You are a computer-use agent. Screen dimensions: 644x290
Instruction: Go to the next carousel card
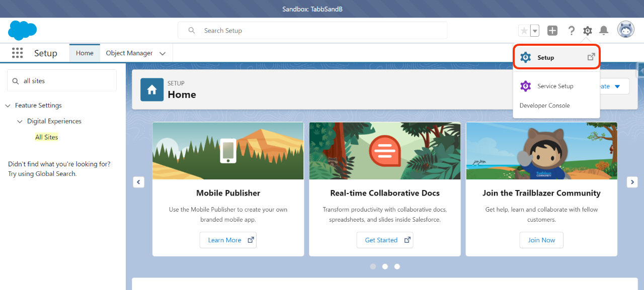pyautogui.click(x=633, y=182)
